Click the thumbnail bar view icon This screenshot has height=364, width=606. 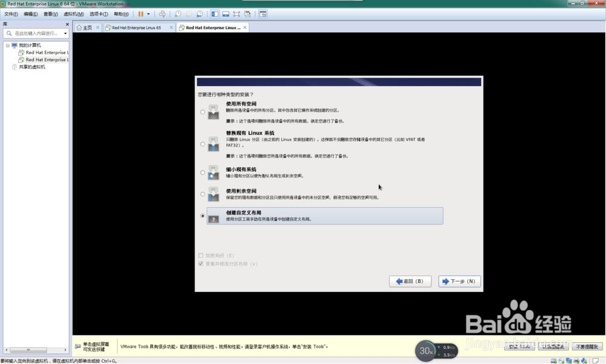click(x=225, y=14)
